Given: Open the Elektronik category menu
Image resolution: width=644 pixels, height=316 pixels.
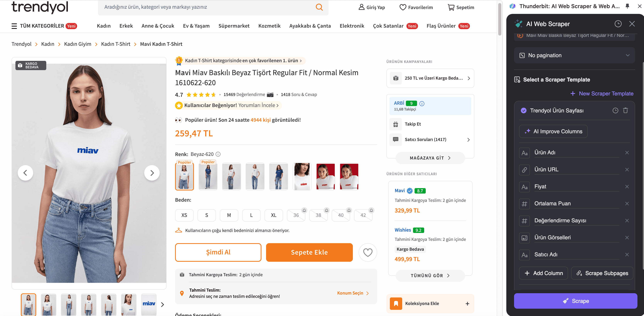Looking at the screenshot, I should [352, 26].
